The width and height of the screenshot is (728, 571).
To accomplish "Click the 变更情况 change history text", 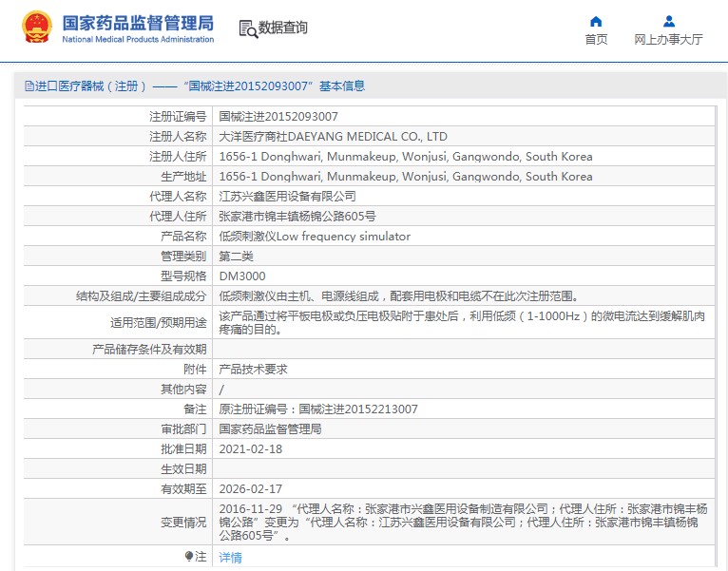I will [463, 523].
